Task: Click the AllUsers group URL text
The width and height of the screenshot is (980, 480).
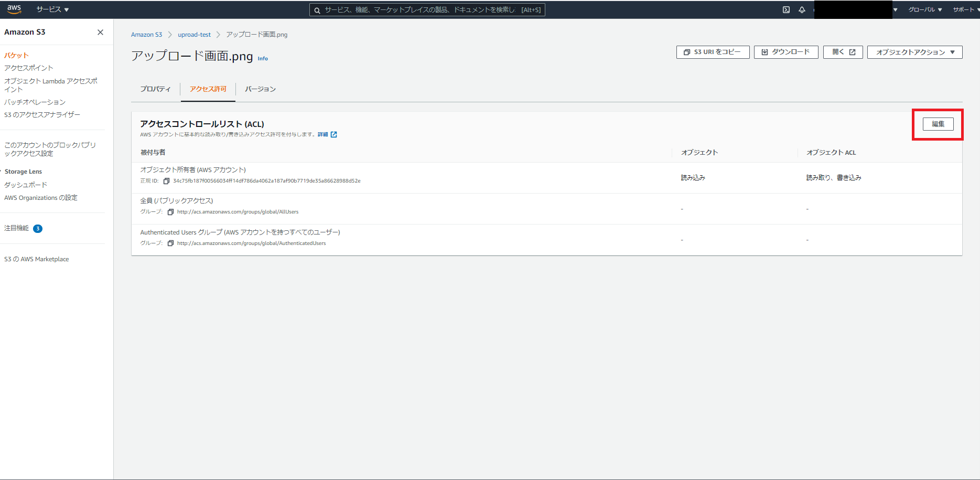Action: click(238, 212)
